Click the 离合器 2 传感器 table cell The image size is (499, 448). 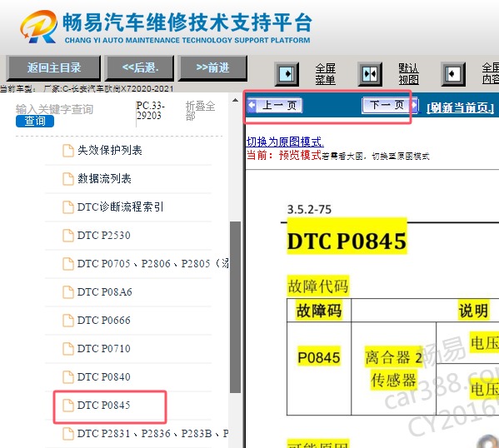393,368
